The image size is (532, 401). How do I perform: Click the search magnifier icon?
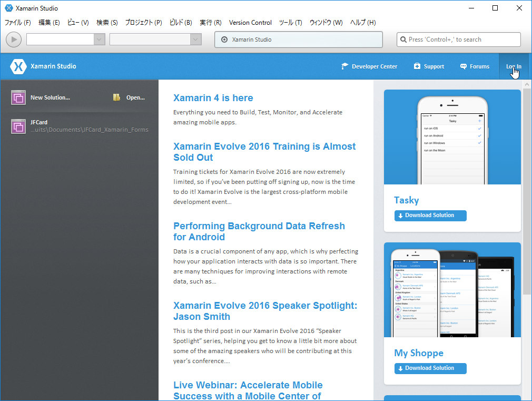tap(403, 40)
